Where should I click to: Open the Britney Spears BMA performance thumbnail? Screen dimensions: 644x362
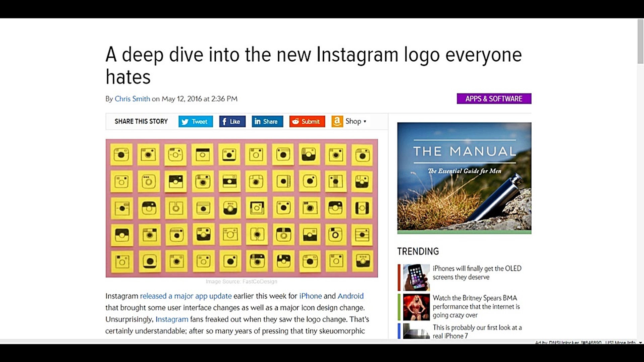point(416,307)
